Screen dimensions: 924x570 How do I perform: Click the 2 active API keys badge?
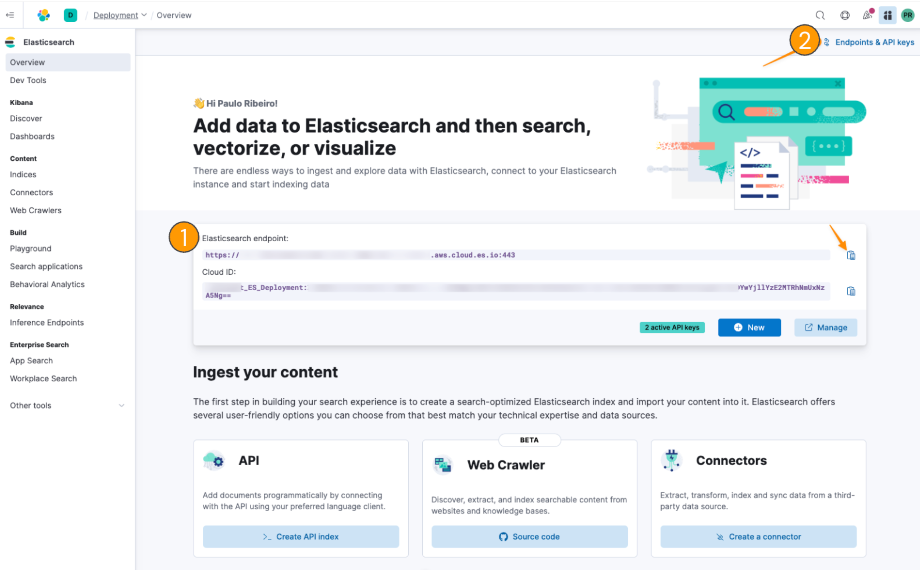pos(672,327)
